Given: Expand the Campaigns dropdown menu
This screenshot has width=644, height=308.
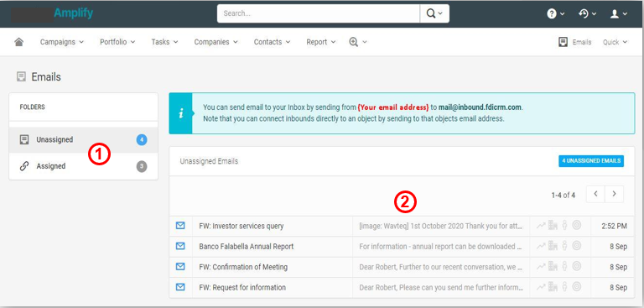Looking at the screenshot, I should 62,42.
